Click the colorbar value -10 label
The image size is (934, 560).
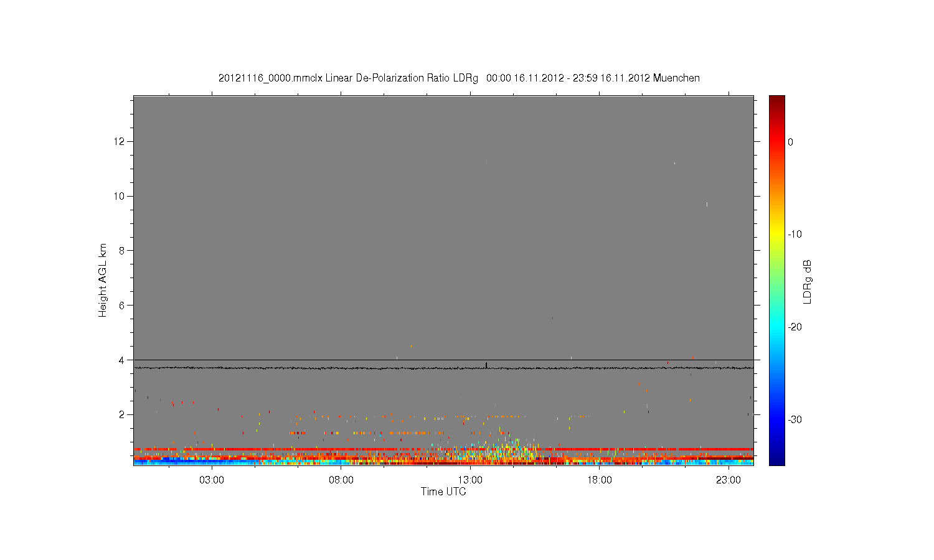pyautogui.click(x=795, y=235)
